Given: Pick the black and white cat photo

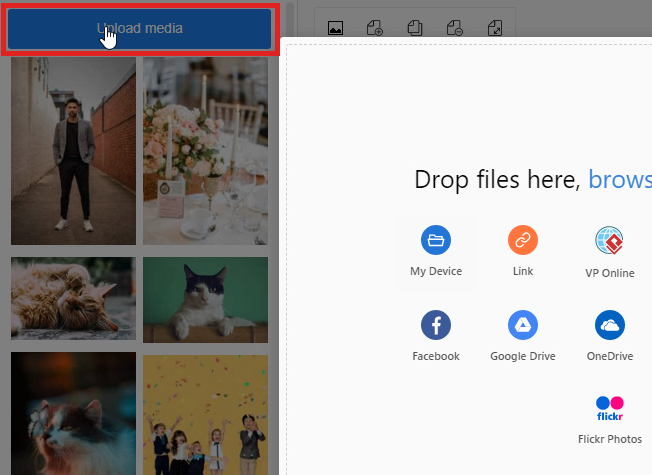Looking at the screenshot, I should 205,299.
